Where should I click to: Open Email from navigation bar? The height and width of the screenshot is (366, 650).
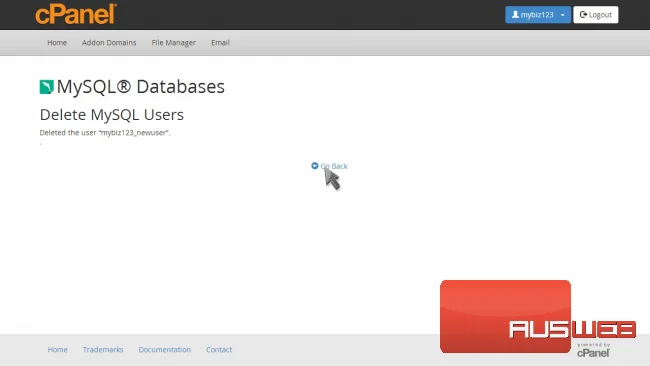(220, 42)
